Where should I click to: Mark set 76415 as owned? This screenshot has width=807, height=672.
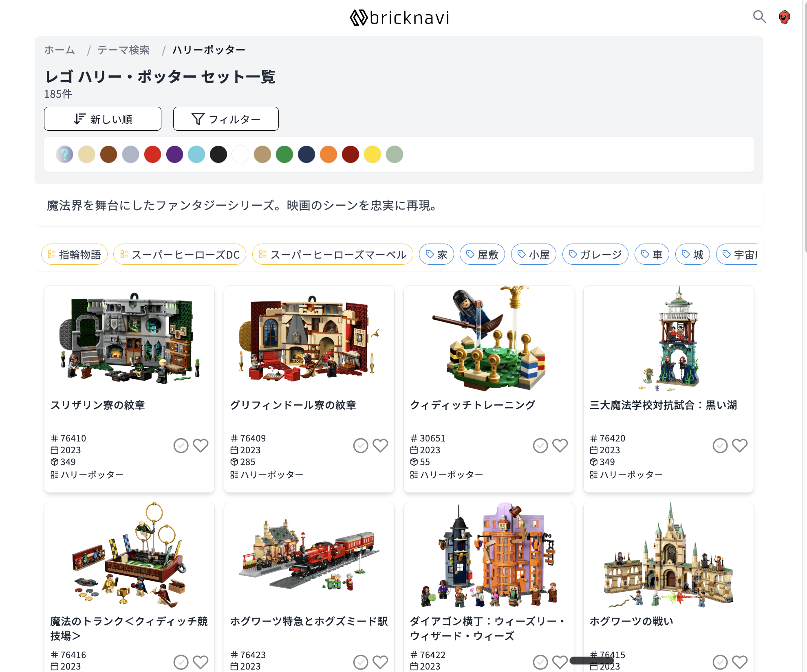720,662
